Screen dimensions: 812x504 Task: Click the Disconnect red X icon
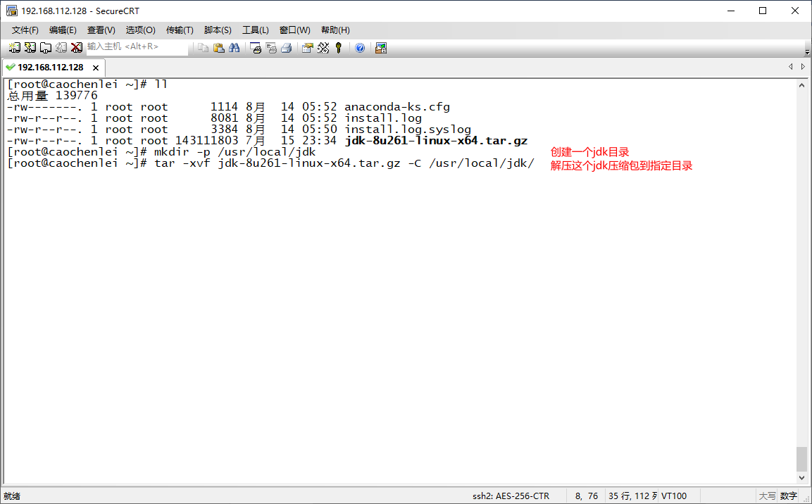77,48
